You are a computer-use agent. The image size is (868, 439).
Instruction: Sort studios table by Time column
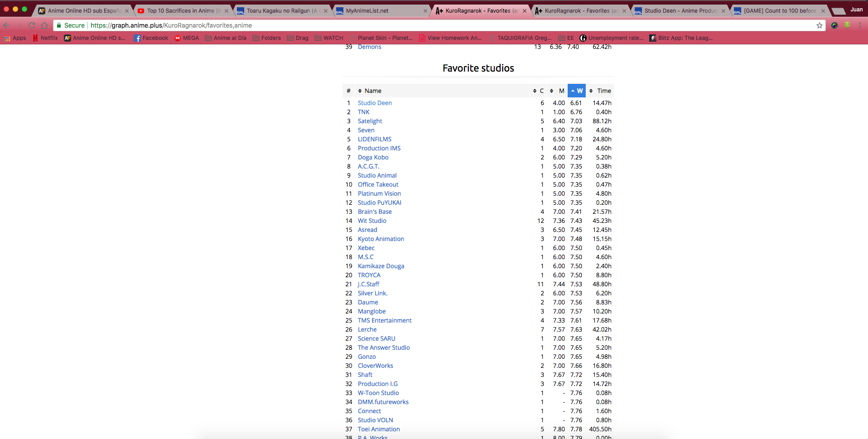[x=601, y=91]
